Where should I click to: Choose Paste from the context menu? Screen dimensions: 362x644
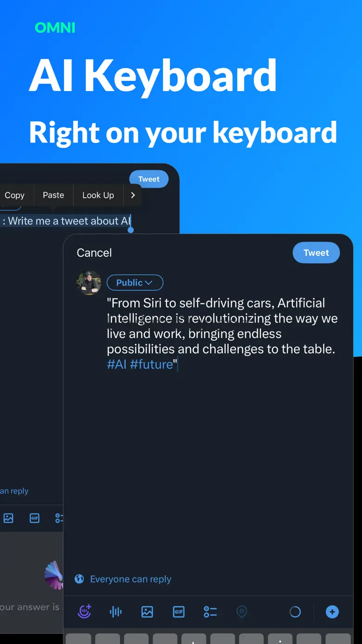[x=53, y=195]
